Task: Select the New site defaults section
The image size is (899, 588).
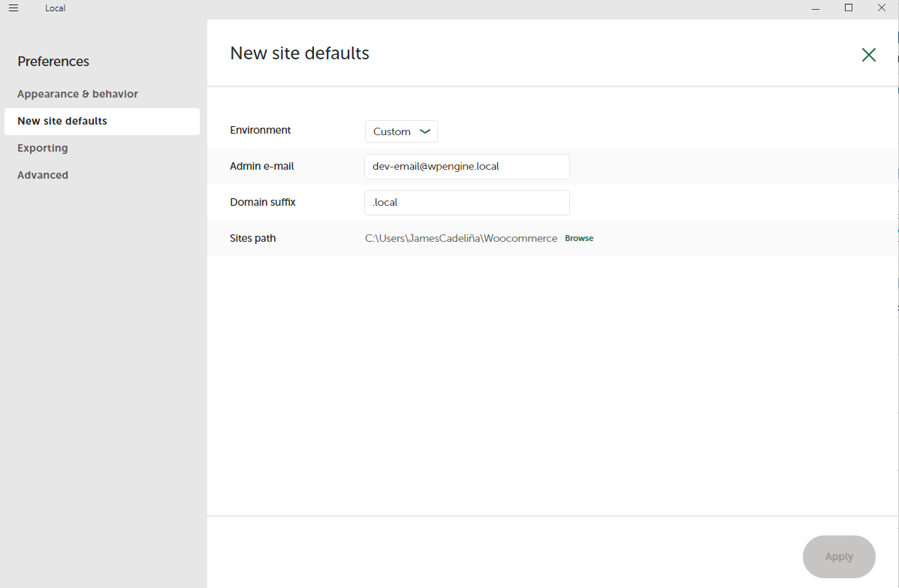Action: [x=62, y=121]
